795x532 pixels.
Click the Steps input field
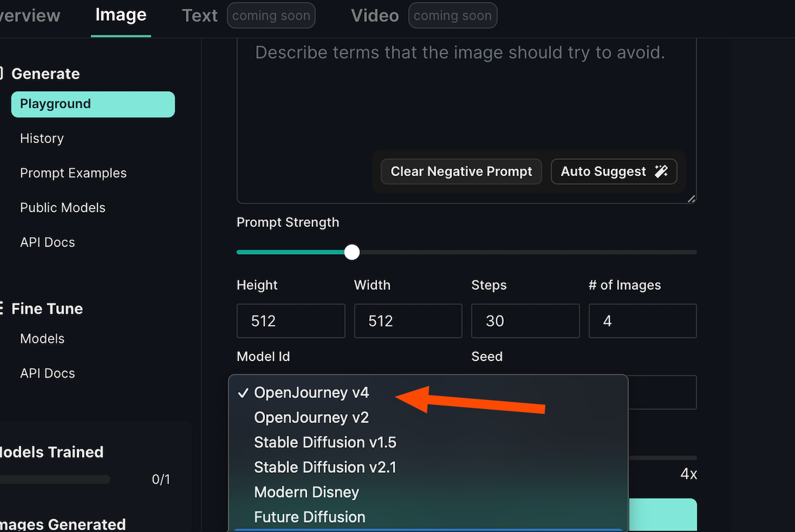tap(525, 321)
